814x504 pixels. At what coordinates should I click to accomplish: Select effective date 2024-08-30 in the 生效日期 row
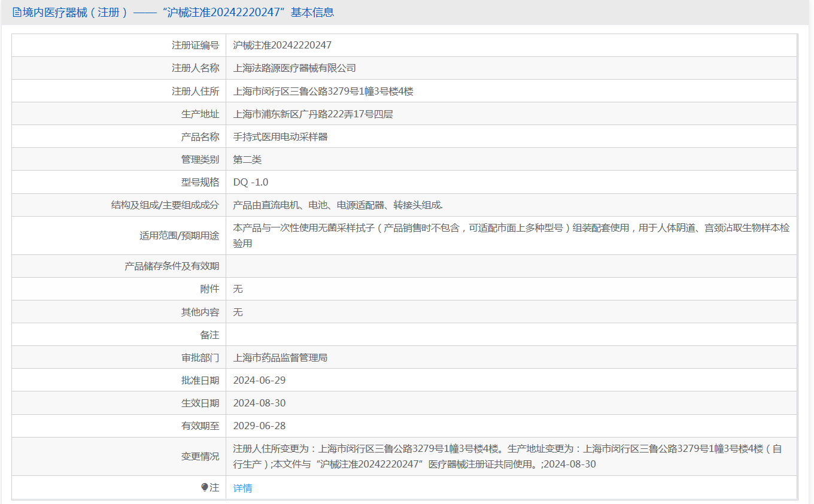point(259,403)
